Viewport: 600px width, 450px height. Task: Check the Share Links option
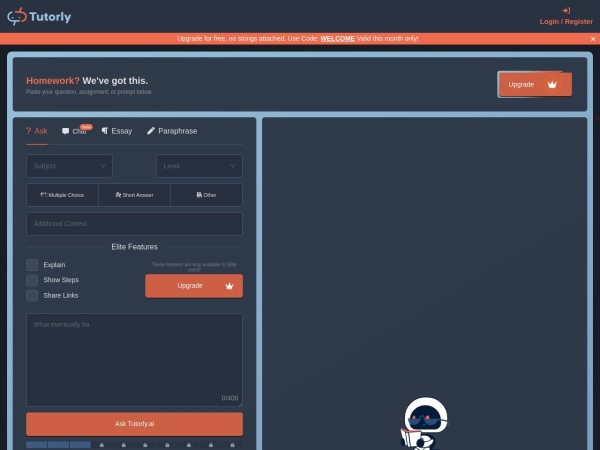pyautogui.click(x=32, y=295)
